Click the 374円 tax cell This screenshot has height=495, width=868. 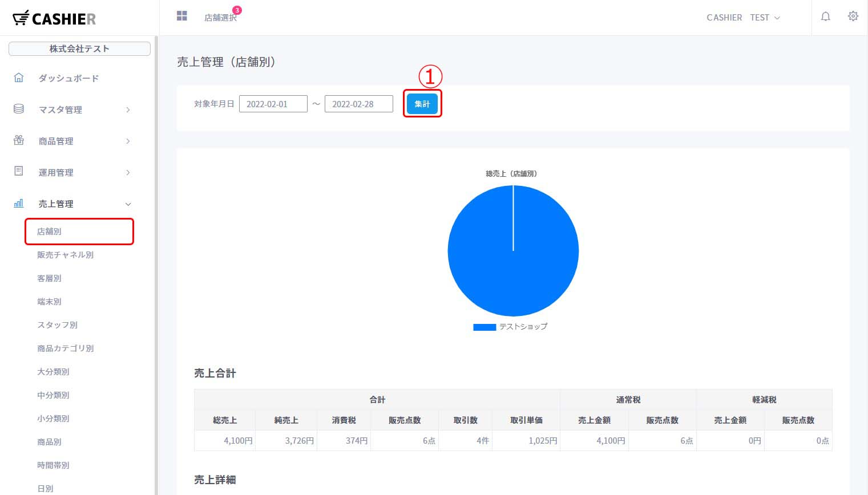344,441
